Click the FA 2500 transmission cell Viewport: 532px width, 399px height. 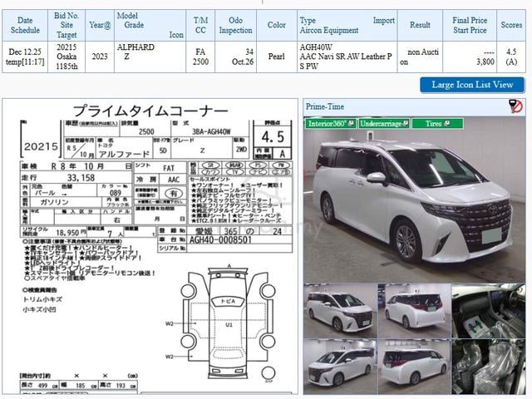[x=200, y=57]
